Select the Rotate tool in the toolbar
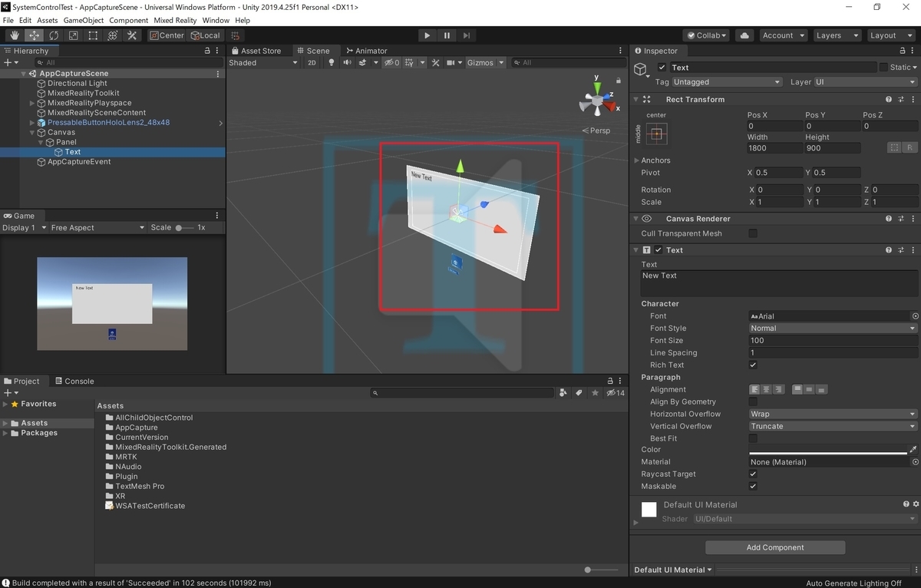 [x=54, y=35]
